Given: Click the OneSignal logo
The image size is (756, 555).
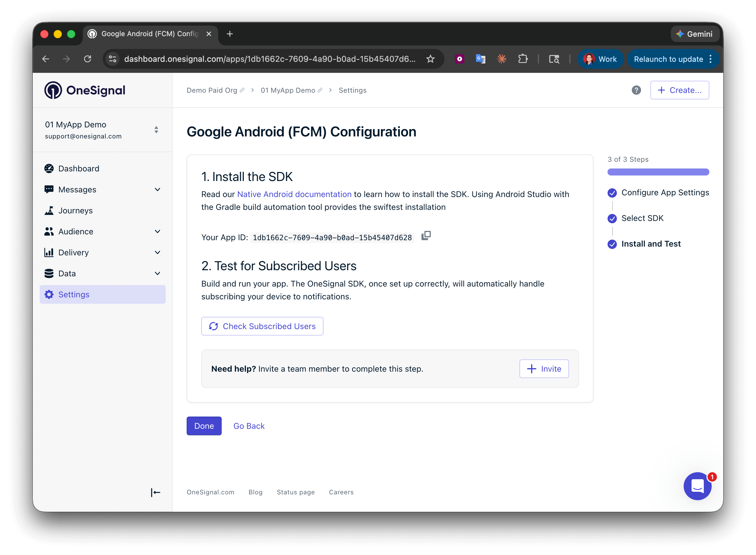Looking at the screenshot, I should [85, 90].
